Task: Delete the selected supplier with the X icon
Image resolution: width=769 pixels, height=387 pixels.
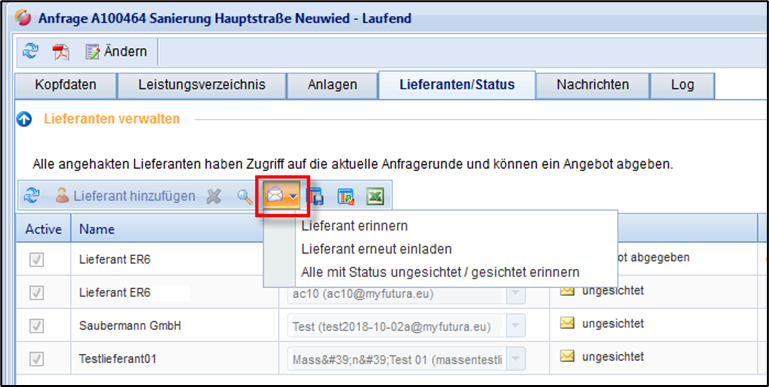Action: click(x=214, y=197)
